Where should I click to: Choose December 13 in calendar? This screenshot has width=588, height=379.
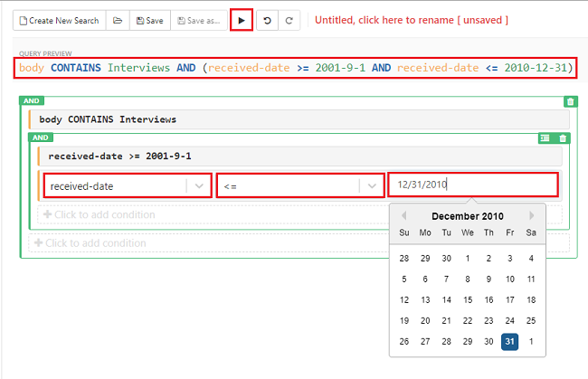425,300
